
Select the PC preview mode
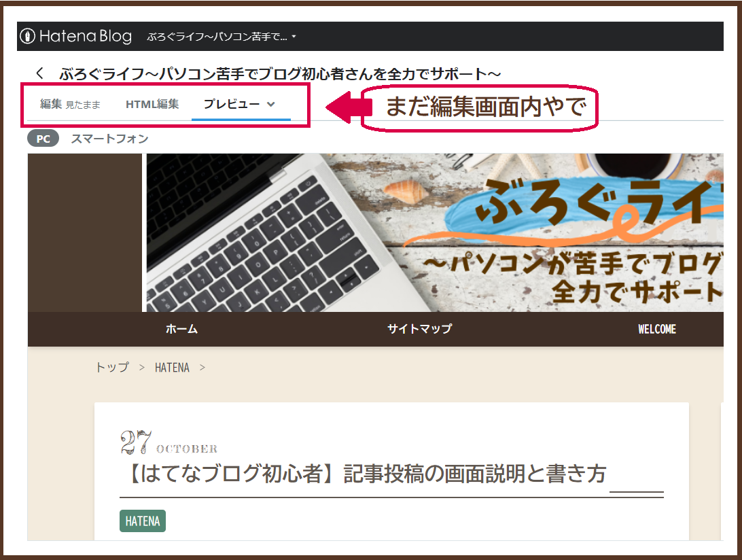tap(43, 139)
